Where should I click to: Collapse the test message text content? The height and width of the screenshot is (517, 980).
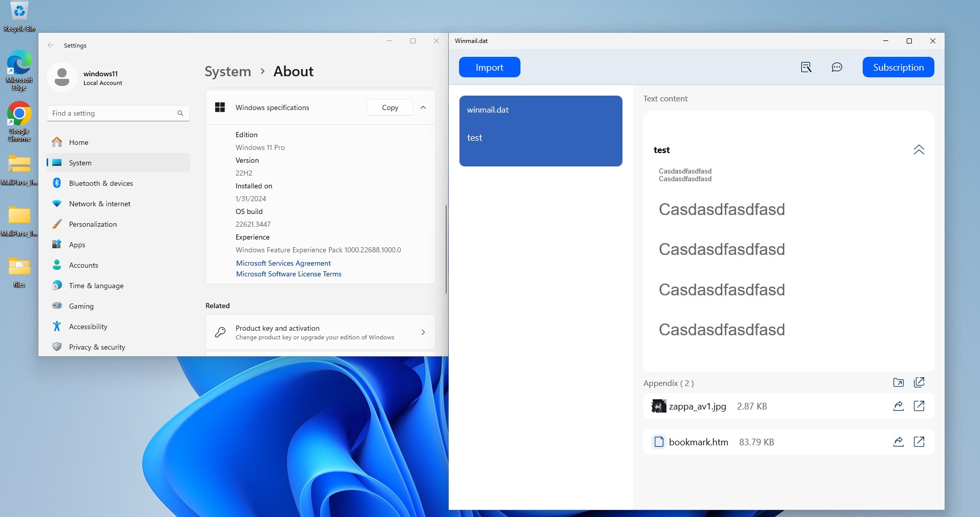coord(919,150)
